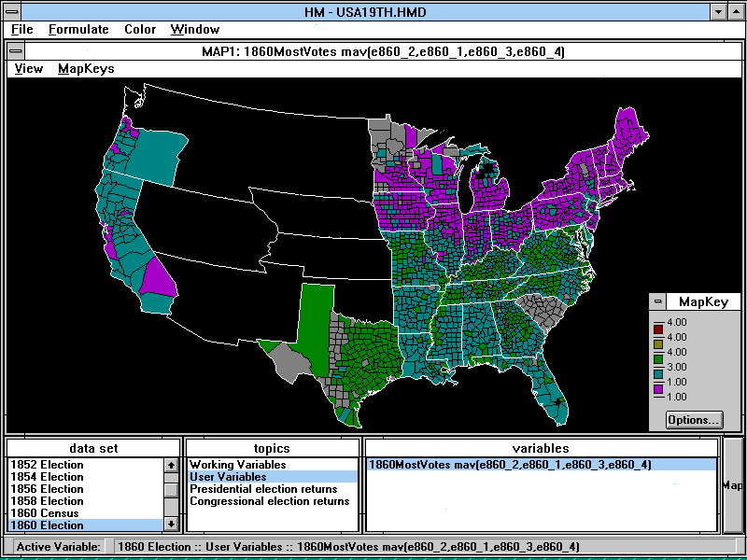Image resolution: width=747 pixels, height=560 pixels.
Task: Open the MAP1 window control menu box
Action: coord(15,51)
